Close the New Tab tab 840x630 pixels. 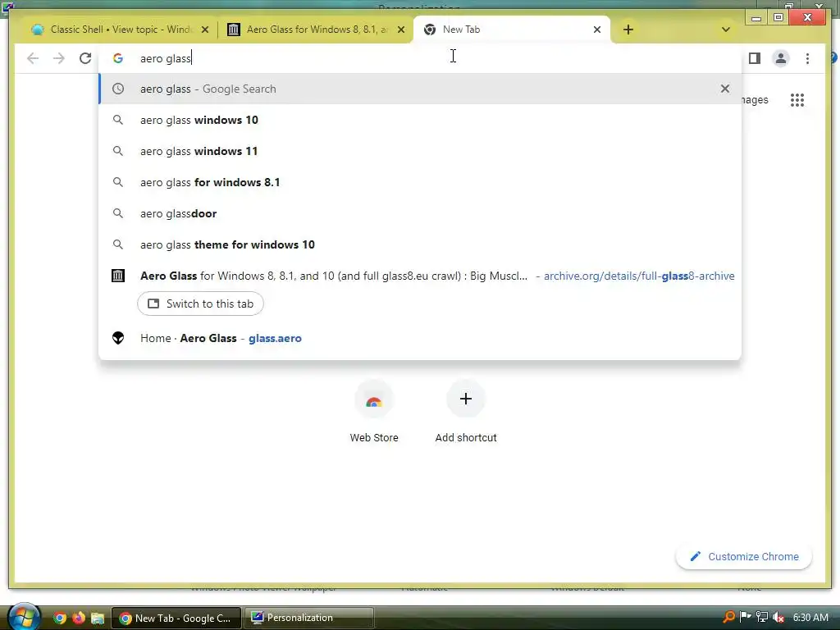(597, 30)
